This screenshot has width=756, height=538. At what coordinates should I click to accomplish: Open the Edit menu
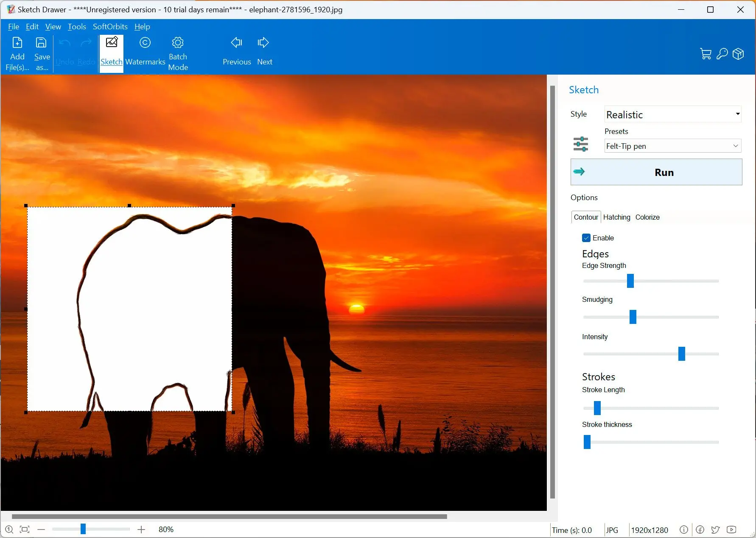pos(32,27)
